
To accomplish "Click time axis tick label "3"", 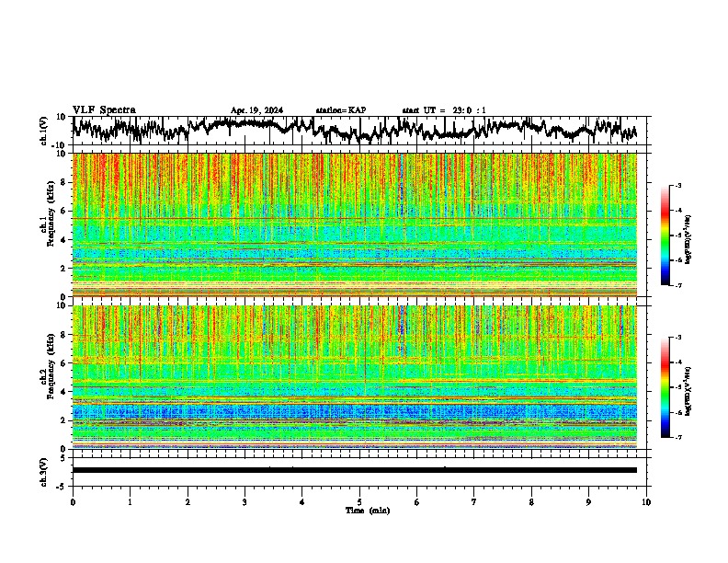I will coord(245,502).
